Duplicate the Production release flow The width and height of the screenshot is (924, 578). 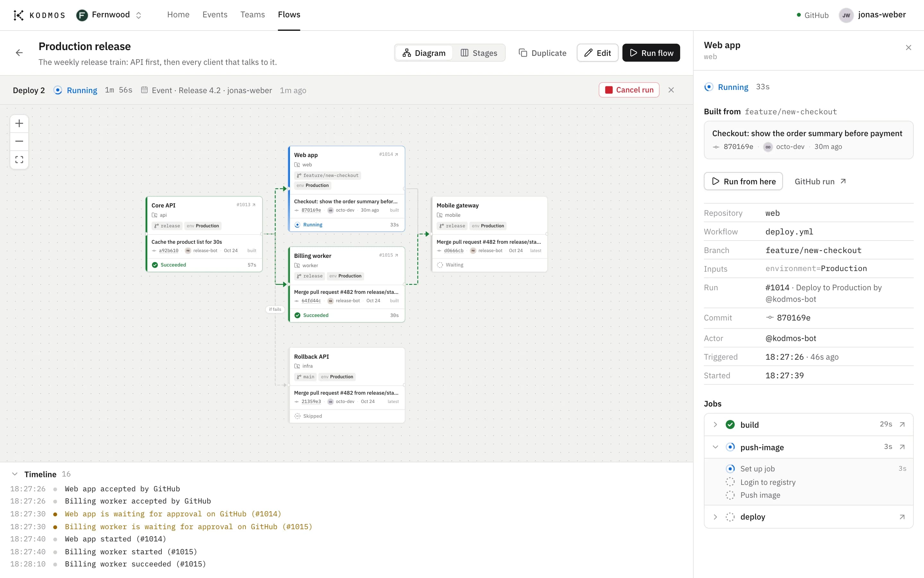click(542, 53)
